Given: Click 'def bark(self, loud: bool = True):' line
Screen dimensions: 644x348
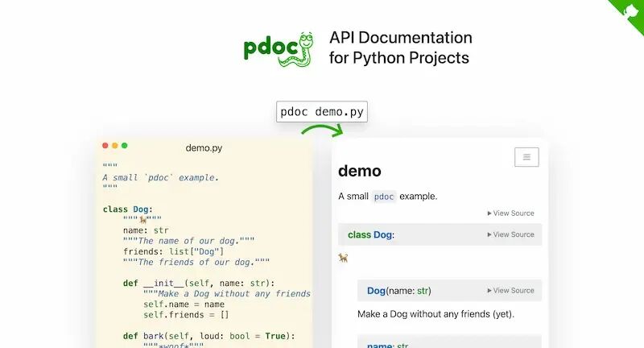Looking at the screenshot, I should tap(209, 336).
